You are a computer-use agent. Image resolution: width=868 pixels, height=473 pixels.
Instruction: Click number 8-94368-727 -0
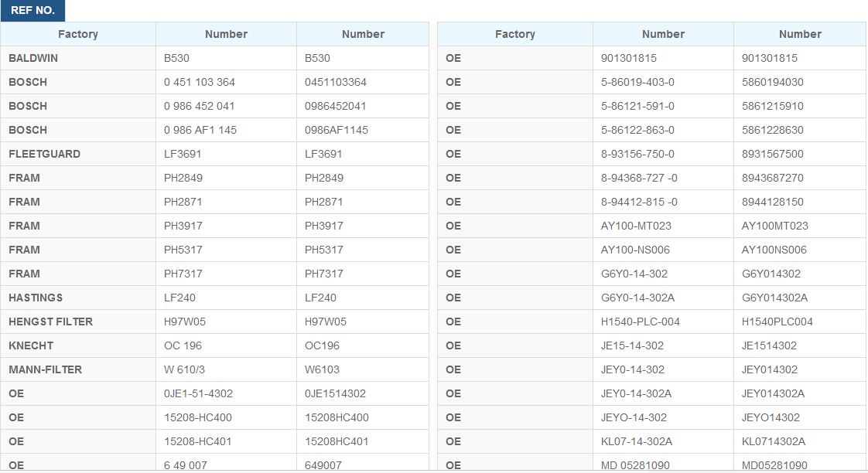(639, 178)
